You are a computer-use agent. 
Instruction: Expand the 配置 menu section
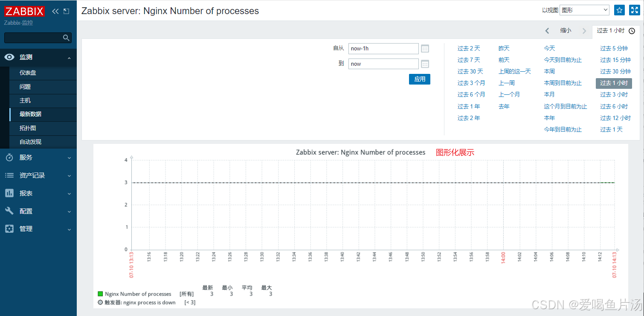click(x=69, y=211)
